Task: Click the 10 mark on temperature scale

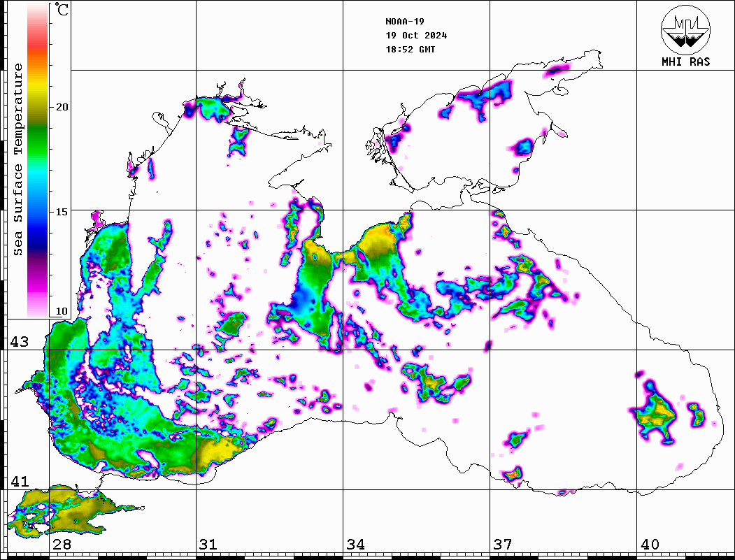Action: coord(62,311)
